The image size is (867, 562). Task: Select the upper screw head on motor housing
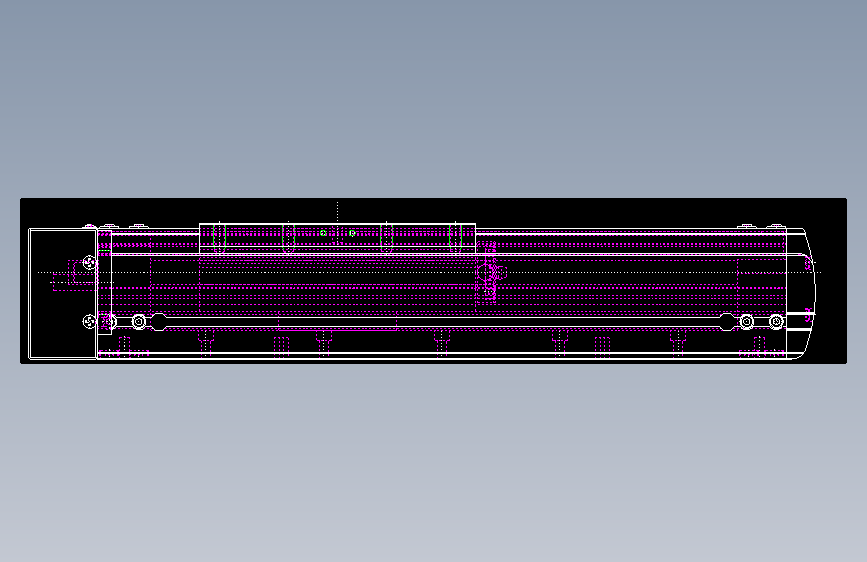click(89, 262)
